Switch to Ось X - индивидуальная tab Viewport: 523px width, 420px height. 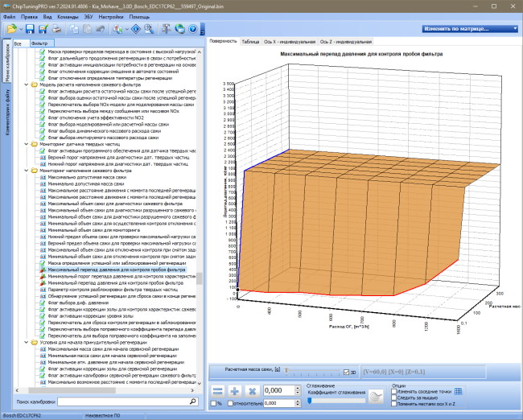290,42
